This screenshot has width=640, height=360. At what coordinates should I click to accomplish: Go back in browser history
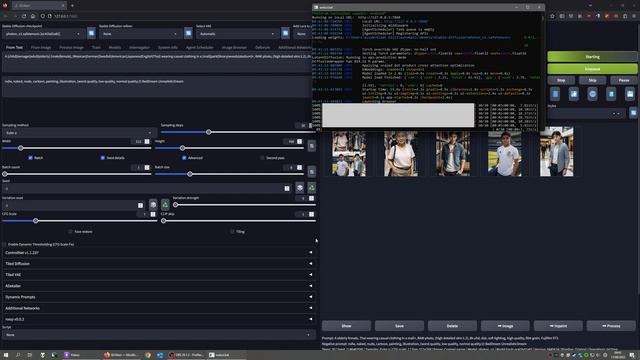[x=6, y=16]
